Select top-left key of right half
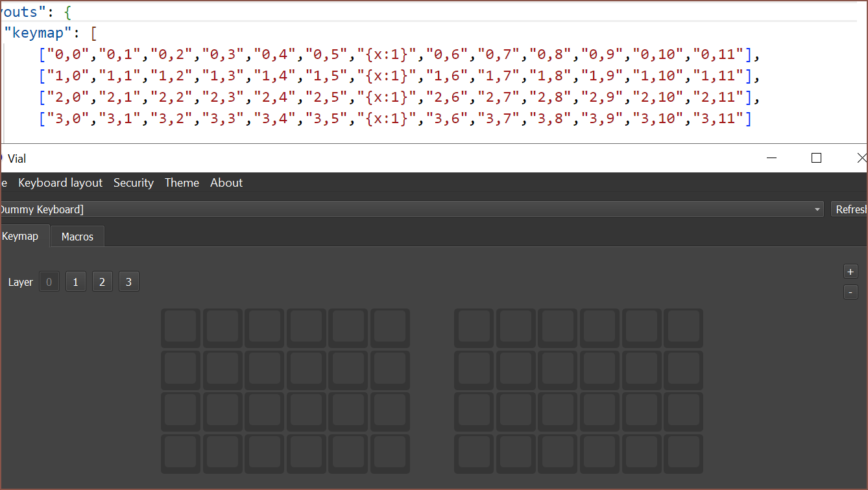This screenshot has width=868, height=490. [474, 328]
